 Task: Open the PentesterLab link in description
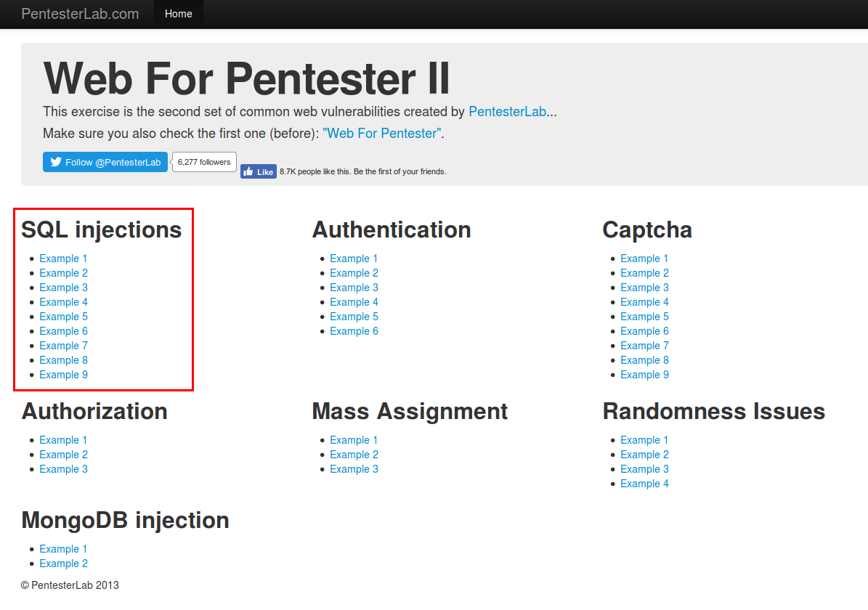(x=507, y=112)
